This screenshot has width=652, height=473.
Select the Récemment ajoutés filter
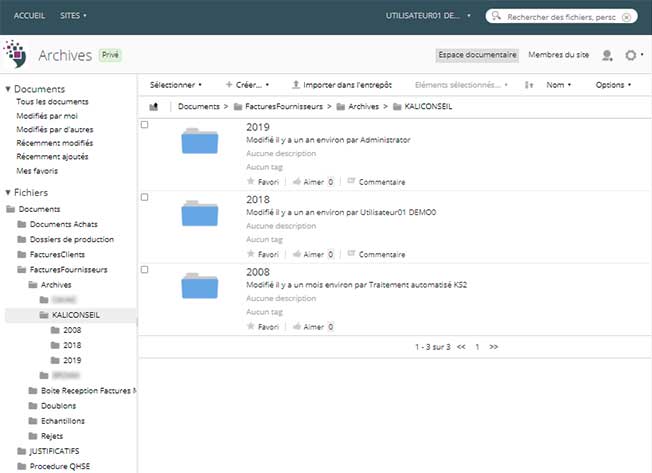(x=52, y=157)
